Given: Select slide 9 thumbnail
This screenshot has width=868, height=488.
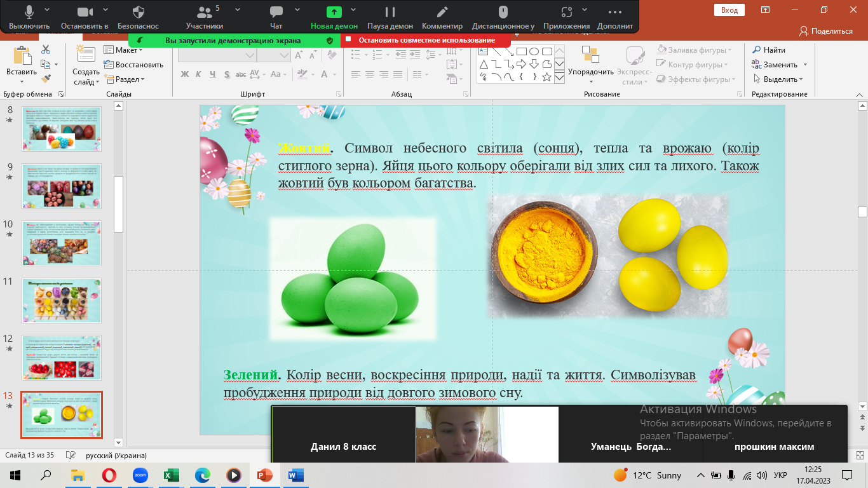Looking at the screenshot, I should coord(62,185).
